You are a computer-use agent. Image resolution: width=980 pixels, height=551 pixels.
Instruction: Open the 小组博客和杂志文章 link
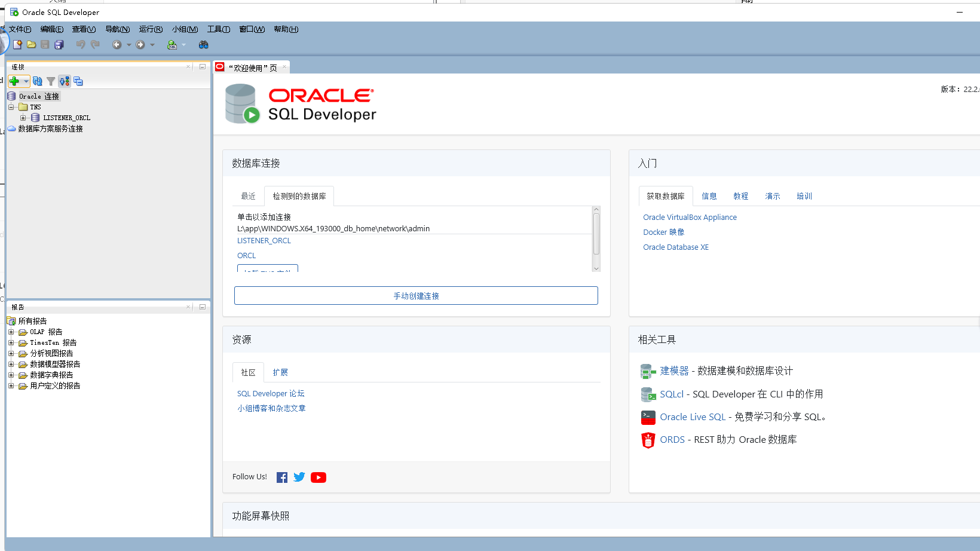[271, 409]
